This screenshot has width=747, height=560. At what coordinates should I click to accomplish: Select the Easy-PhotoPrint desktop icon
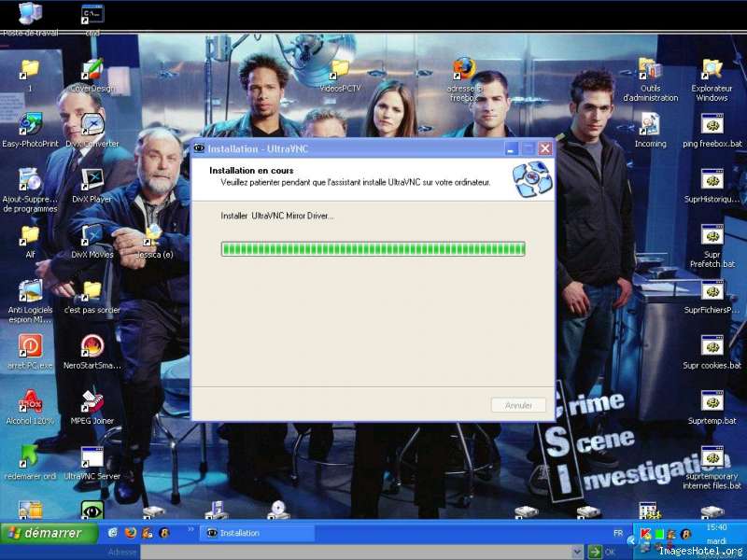point(30,124)
